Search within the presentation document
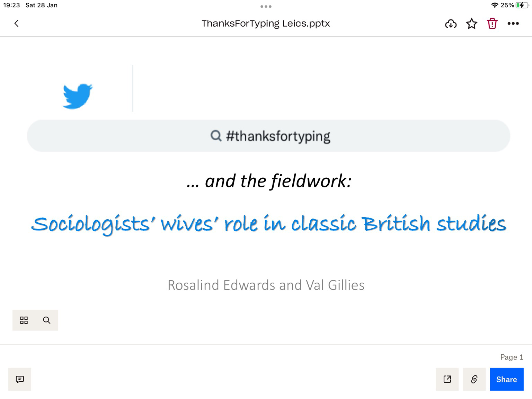The height and width of the screenshot is (399, 532). [x=47, y=320]
